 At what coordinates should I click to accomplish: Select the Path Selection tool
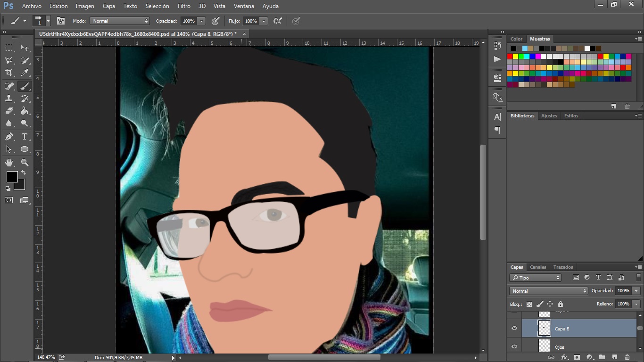tap(9, 149)
